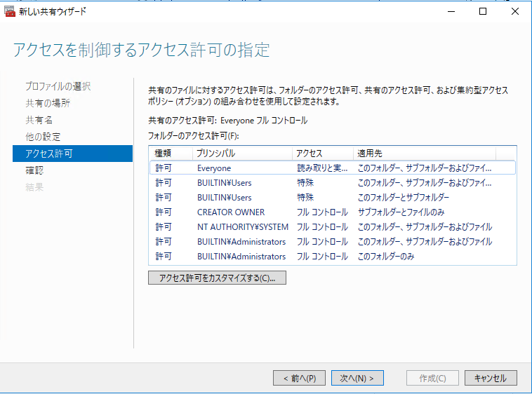Select the NT AUTHORITY¥SYSTEM row

click(333, 227)
